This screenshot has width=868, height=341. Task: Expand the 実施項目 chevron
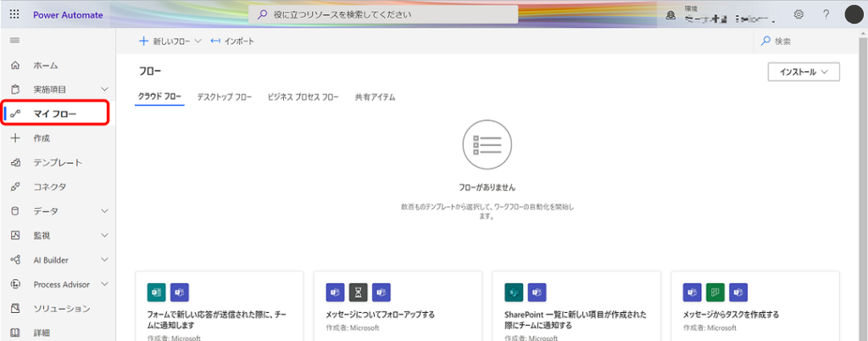(104, 89)
